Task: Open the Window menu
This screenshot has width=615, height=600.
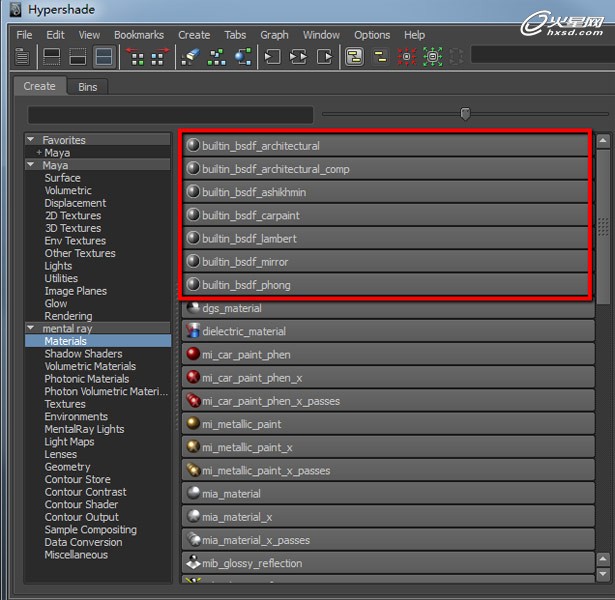Action: [x=321, y=35]
